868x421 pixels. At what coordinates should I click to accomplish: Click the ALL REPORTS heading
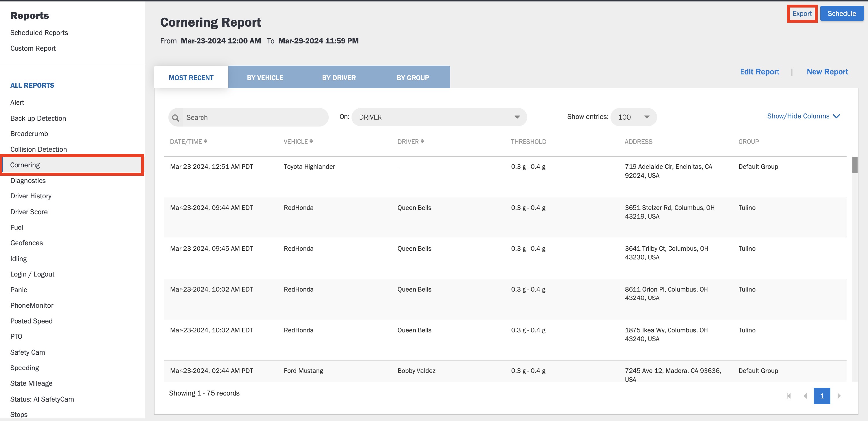(32, 86)
